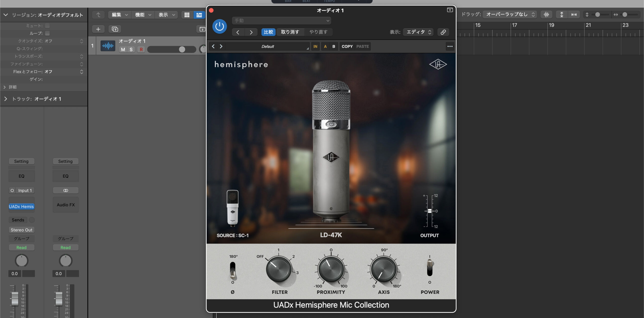The height and width of the screenshot is (318, 644).
Task: Click the input monitoring circle beside Input 1
Action: coord(12,191)
